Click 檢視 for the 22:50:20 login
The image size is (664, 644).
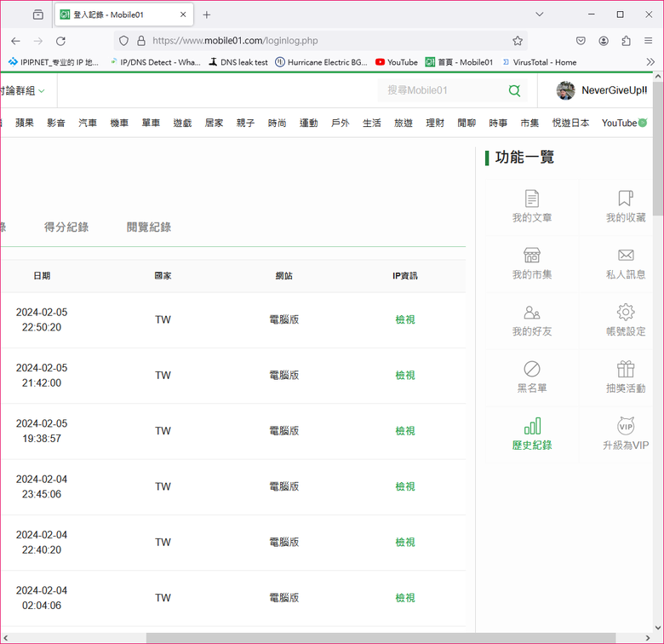pyautogui.click(x=405, y=319)
